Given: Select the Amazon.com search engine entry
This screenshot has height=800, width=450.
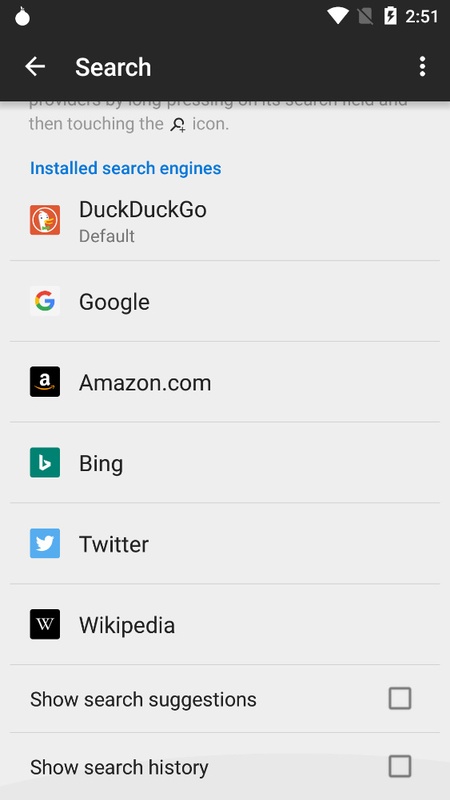Looking at the screenshot, I should coord(225,382).
